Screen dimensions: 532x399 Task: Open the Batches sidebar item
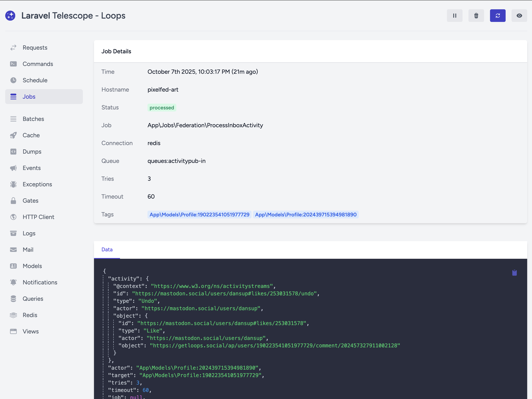(x=33, y=119)
